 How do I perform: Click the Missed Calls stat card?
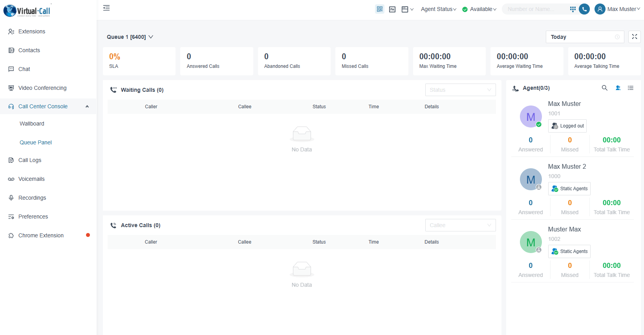point(372,61)
